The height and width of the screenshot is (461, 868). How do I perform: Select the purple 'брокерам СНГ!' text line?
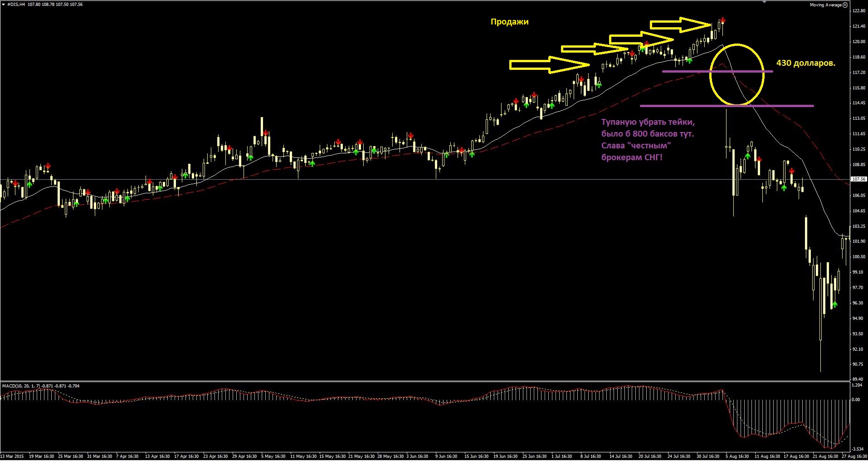(632, 158)
